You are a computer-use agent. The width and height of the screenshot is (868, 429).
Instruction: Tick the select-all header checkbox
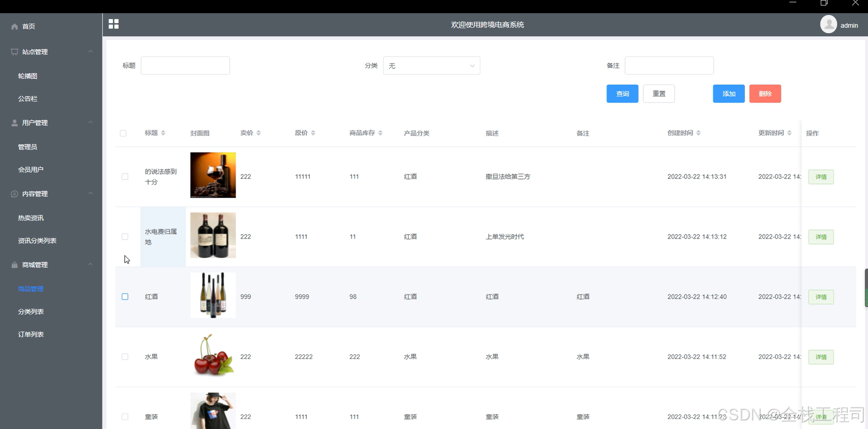point(123,133)
